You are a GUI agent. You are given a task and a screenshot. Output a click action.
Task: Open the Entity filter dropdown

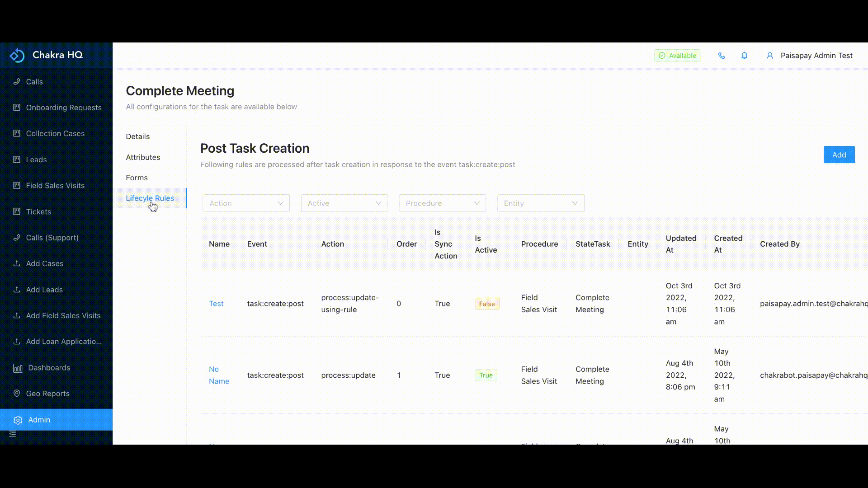[541, 203]
